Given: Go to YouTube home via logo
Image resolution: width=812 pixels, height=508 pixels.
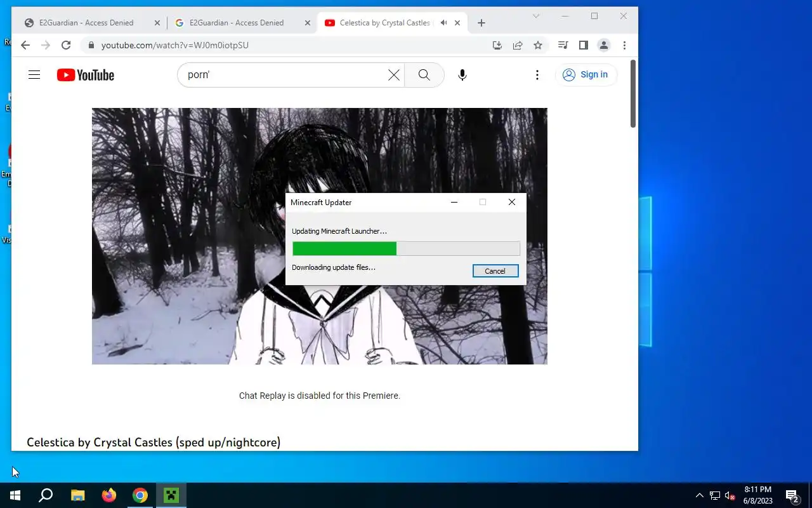Looking at the screenshot, I should (x=86, y=75).
